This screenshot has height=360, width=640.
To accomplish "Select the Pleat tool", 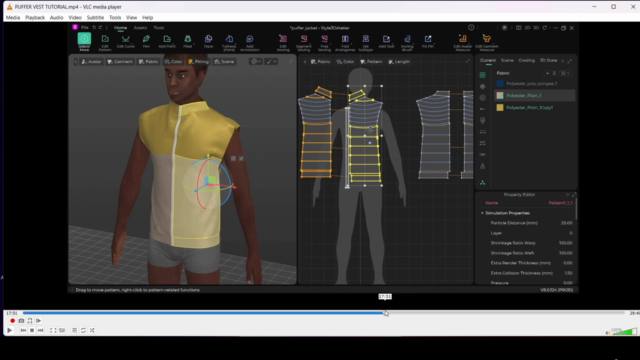I will coord(188,42).
